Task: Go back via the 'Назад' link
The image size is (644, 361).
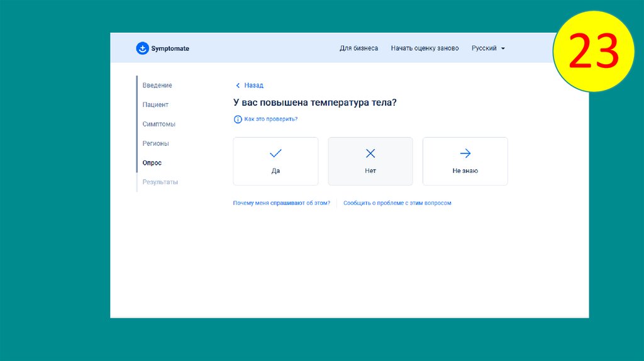Action: 253,86
